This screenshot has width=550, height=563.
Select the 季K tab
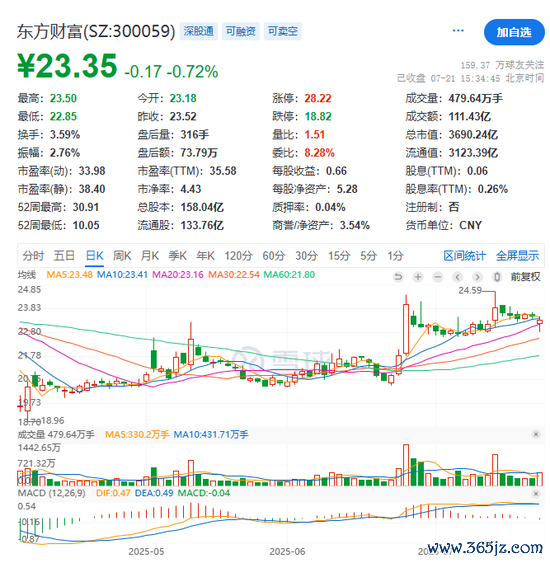click(x=177, y=256)
